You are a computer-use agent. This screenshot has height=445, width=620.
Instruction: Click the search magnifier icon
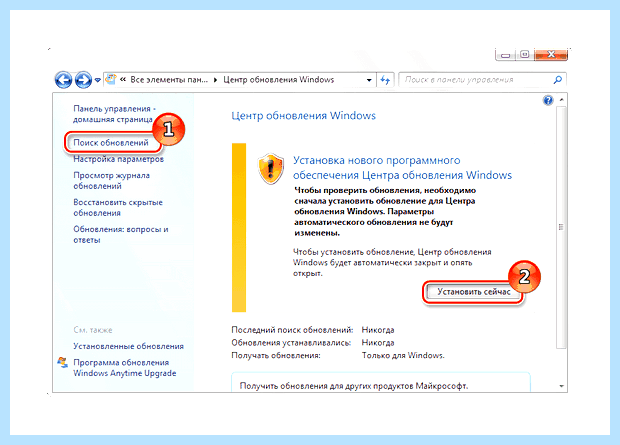pos(558,80)
